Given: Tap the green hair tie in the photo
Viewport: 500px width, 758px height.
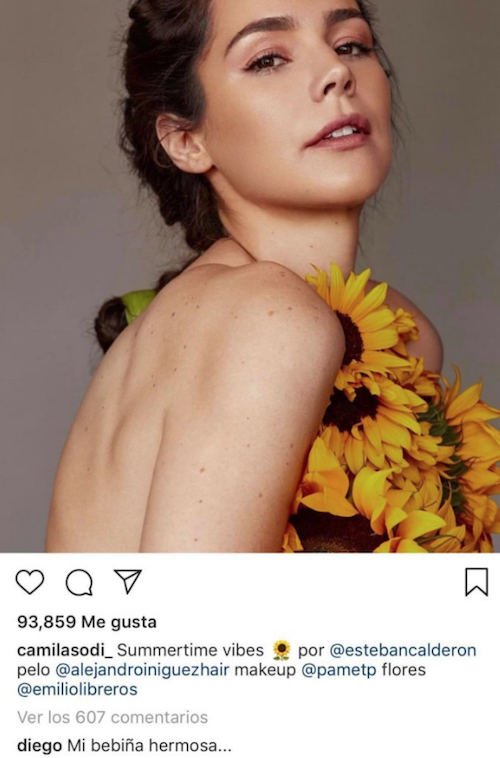Looking at the screenshot, I should coord(137,304).
